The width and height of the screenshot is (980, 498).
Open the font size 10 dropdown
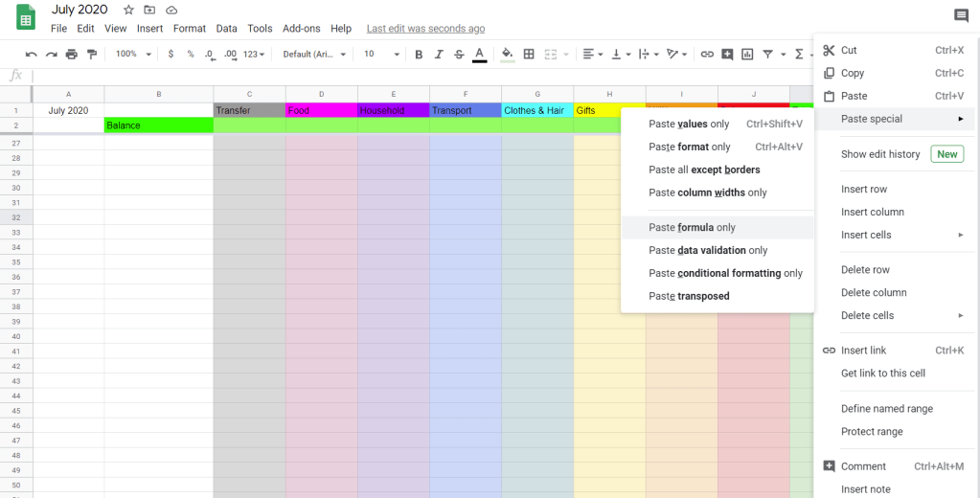pyautogui.click(x=377, y=55)
